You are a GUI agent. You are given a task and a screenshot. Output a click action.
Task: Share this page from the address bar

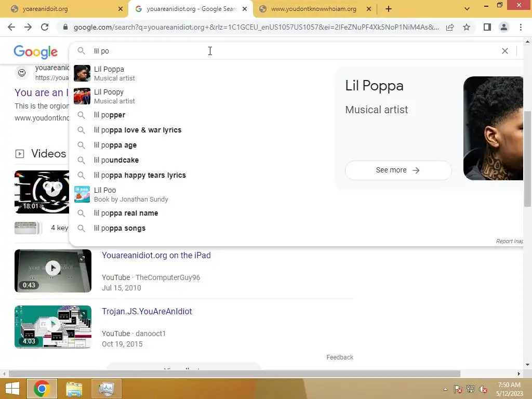pyautogui.click(x=450, y=27)
